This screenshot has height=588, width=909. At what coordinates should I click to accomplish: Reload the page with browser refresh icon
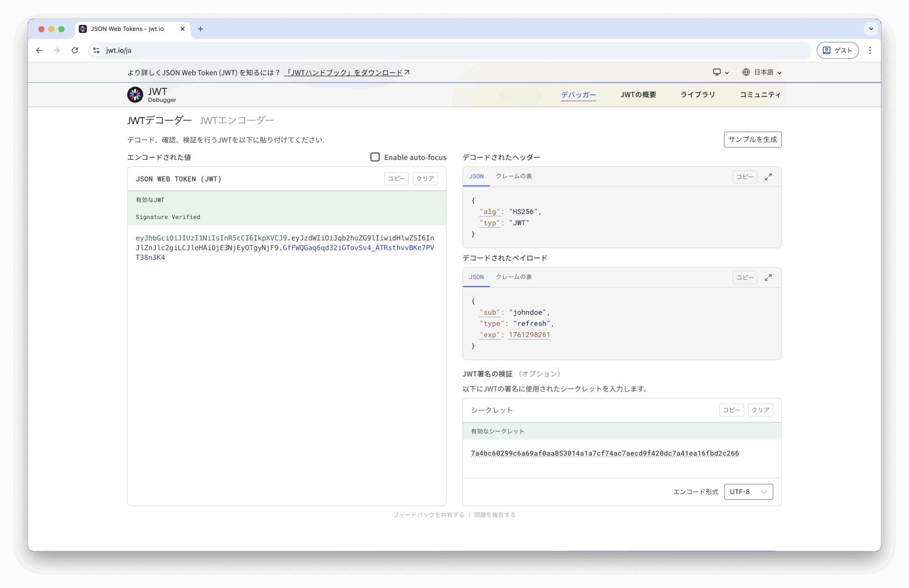click(75, 50)
